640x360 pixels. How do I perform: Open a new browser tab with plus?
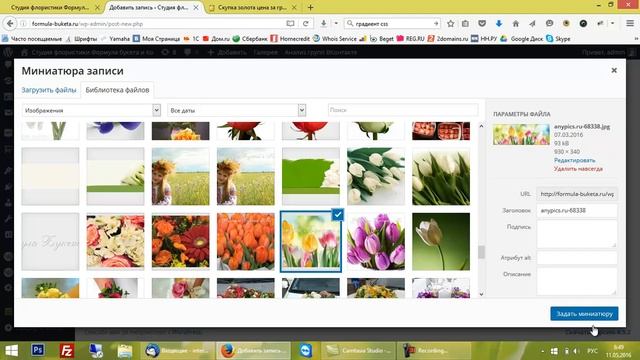tap(311, 7)
